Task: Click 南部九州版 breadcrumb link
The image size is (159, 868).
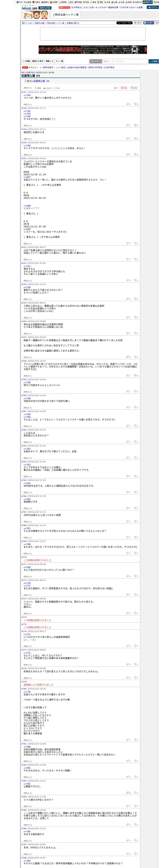Action: point(40,23)
